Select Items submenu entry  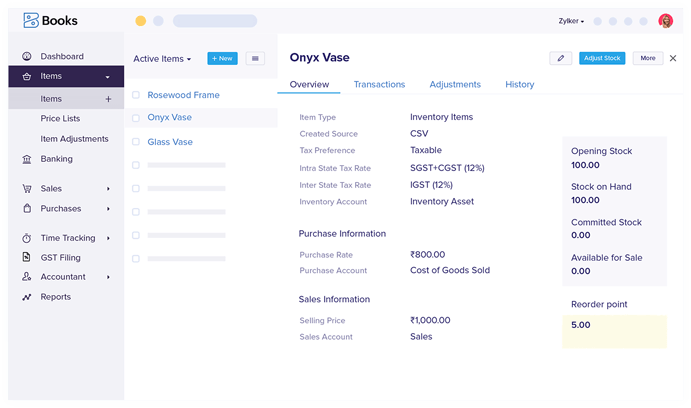(x=66, y=99)
